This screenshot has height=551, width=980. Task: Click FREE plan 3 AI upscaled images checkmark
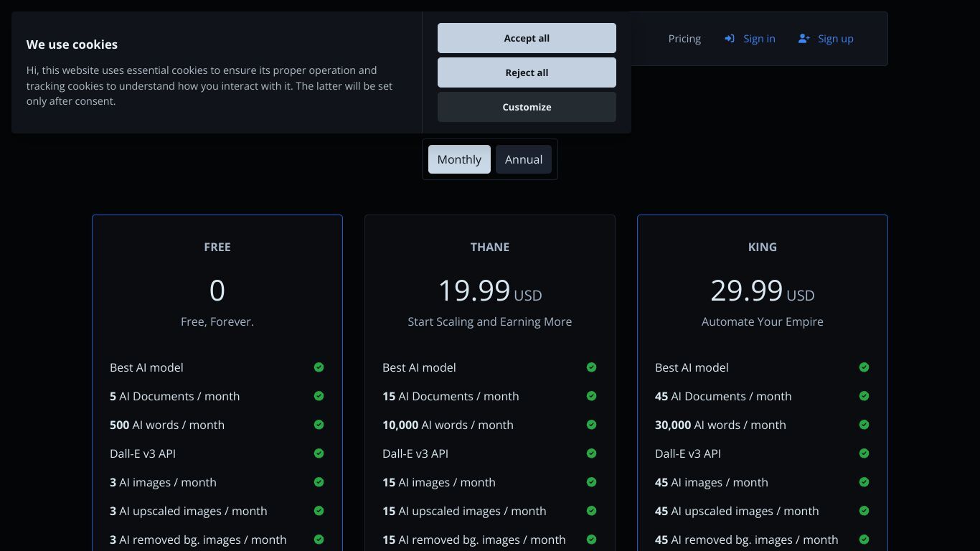pyautogui.click(x=319, y=511)
